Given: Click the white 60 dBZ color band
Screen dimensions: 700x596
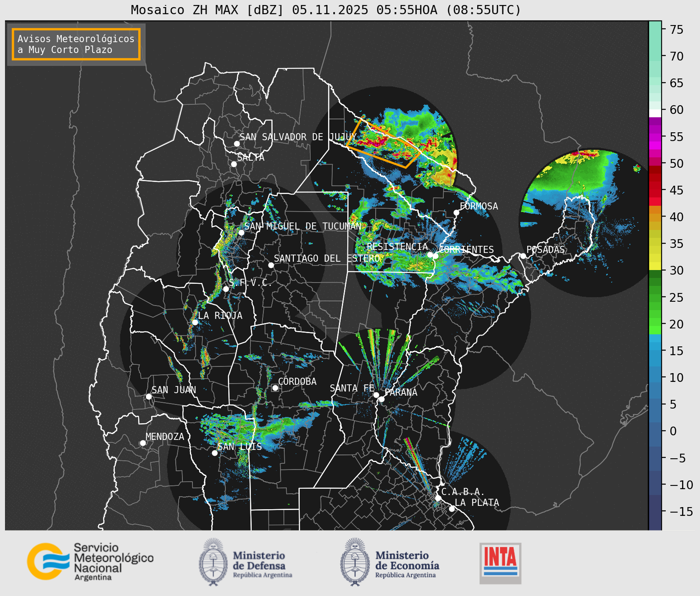Looking at the screenshot, I should click(655, 113).
